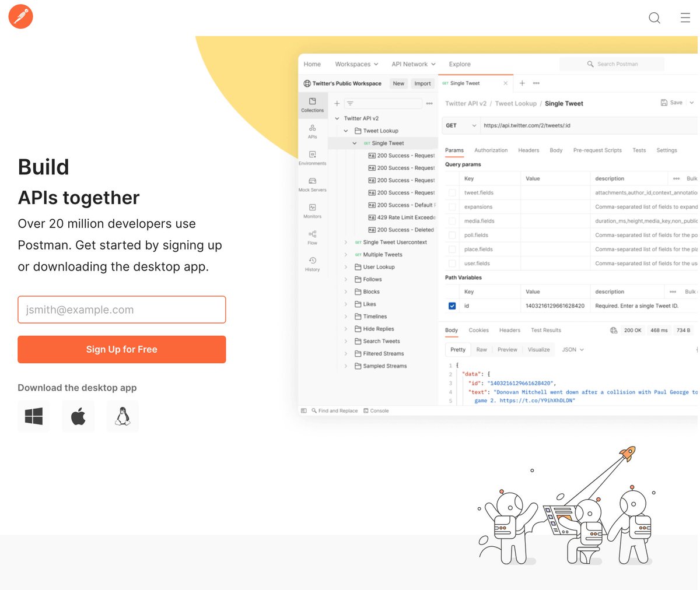Viewport: 700px width, 590px height.
Task: Collapse the Twitter API v2 collection
Action: [x=337, y=118]
